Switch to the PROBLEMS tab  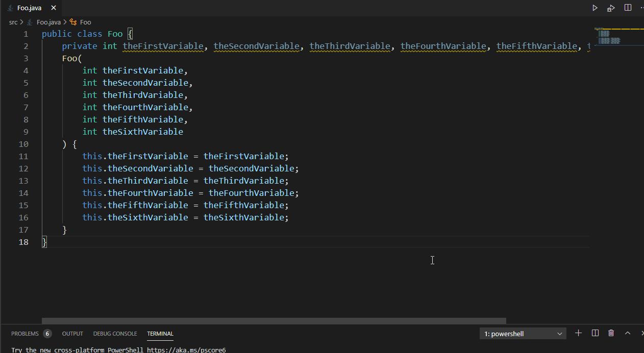click(25, 333)
